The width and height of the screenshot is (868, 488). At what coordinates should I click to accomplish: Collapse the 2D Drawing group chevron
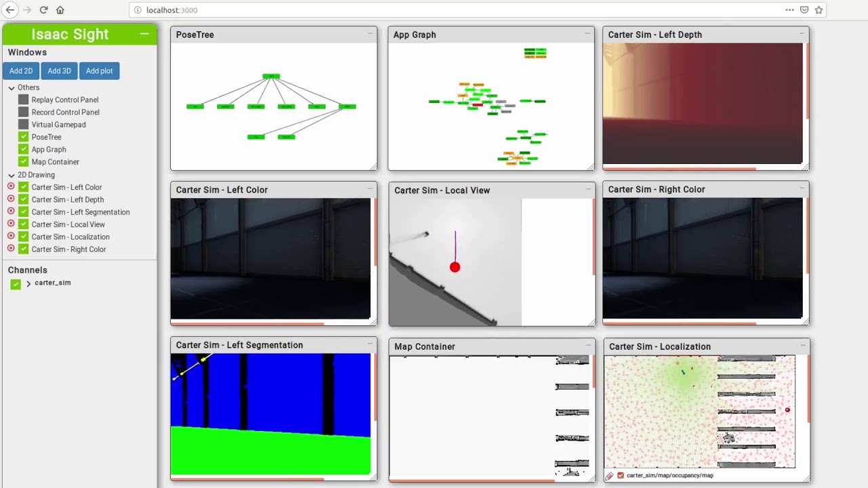pos(12,175)
